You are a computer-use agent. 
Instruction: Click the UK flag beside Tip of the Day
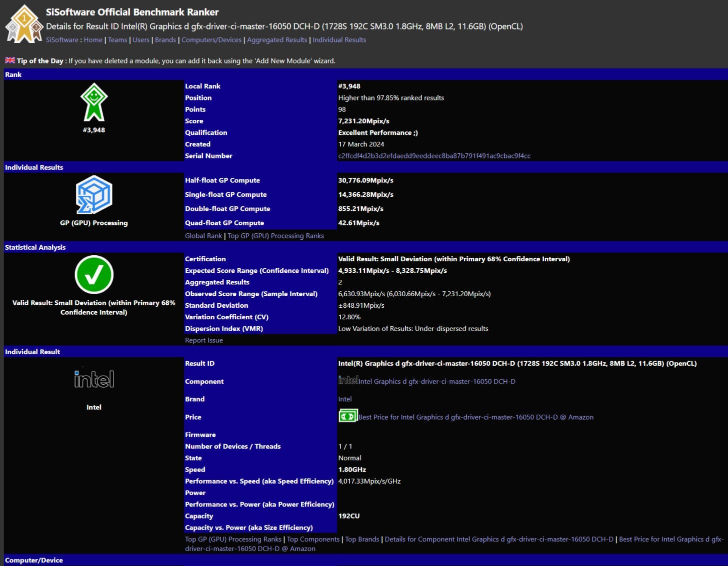10,60
